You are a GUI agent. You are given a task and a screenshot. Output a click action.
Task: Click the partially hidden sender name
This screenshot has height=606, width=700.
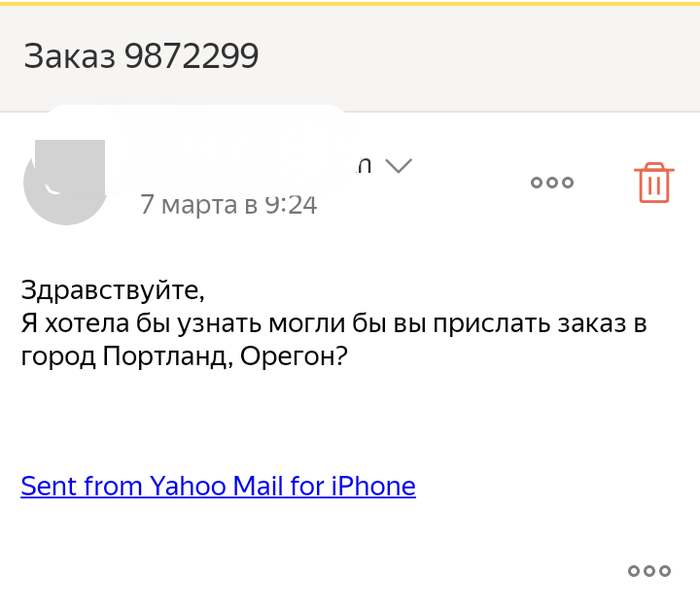click(364, 166)
